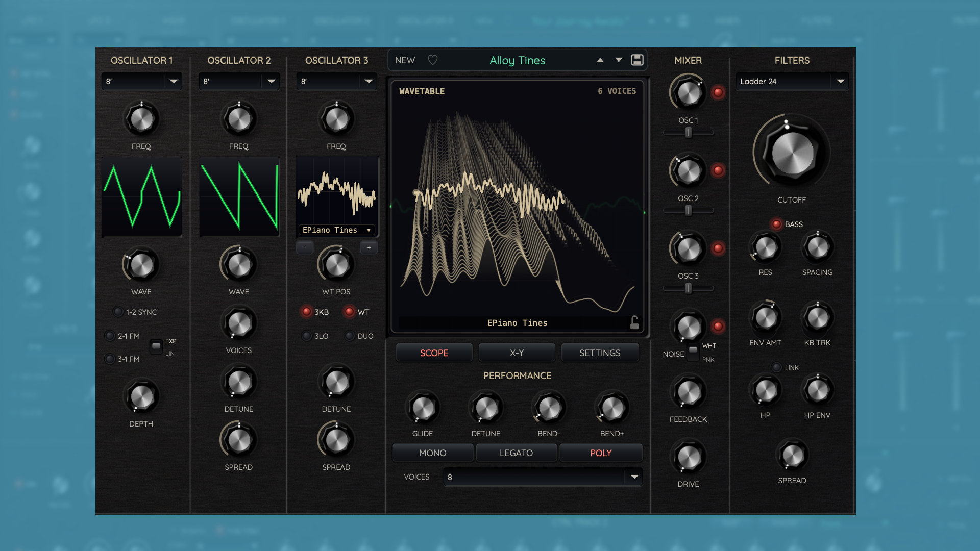Click the NEW preset button
Viewport: 980px width, 551px height.
(x=405, y=60)
